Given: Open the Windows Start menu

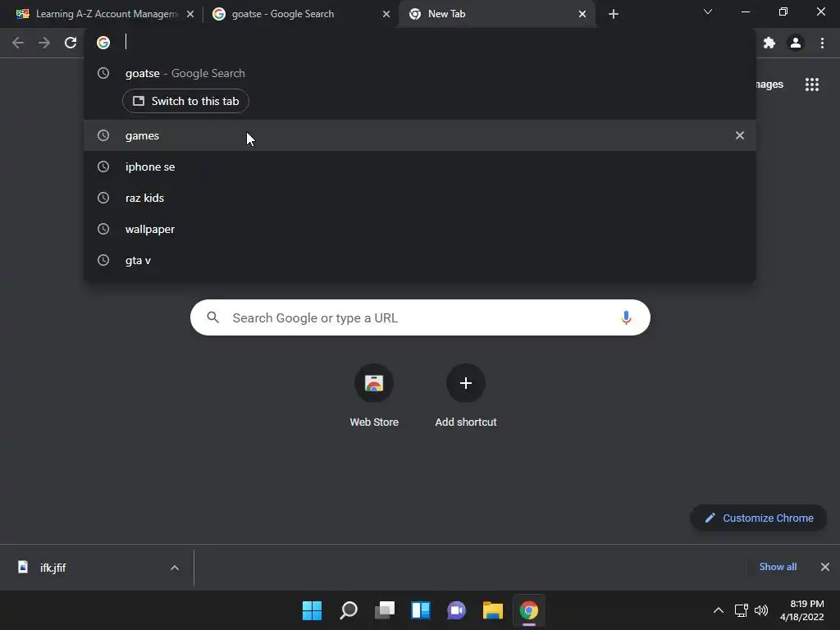Looking at the screenshot, I should [312, 610].
